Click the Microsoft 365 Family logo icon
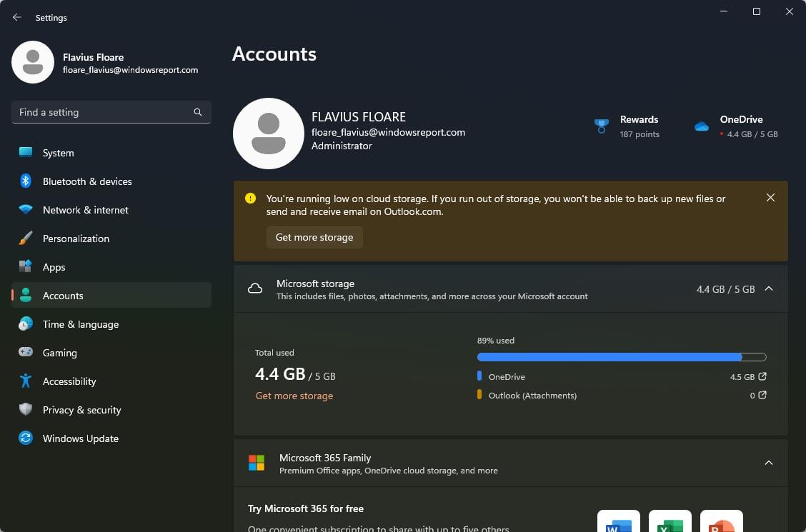This screenshot has height=532, width=806. 257,463
